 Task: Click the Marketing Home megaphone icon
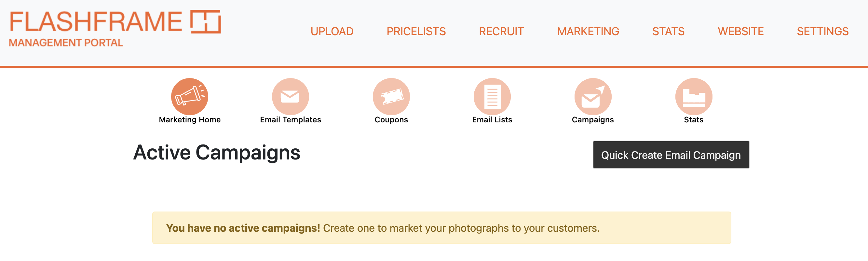(189, 96)
